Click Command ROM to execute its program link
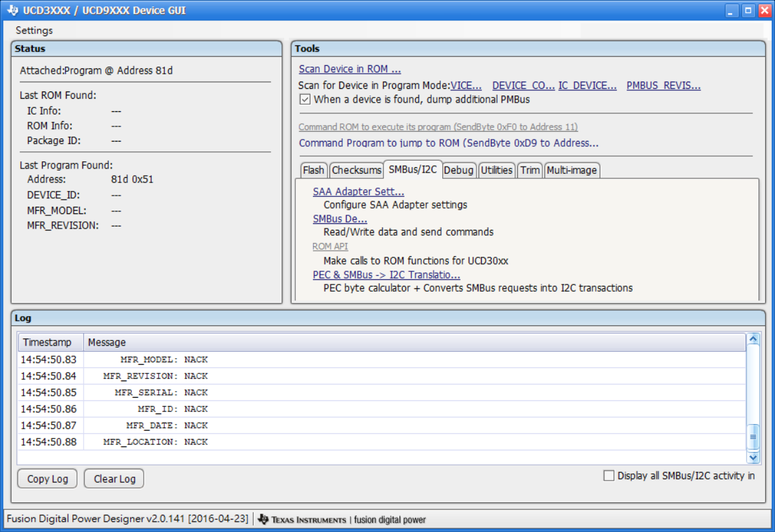The image size is (775, 532). pyautogui.click(x=438, y=127)
